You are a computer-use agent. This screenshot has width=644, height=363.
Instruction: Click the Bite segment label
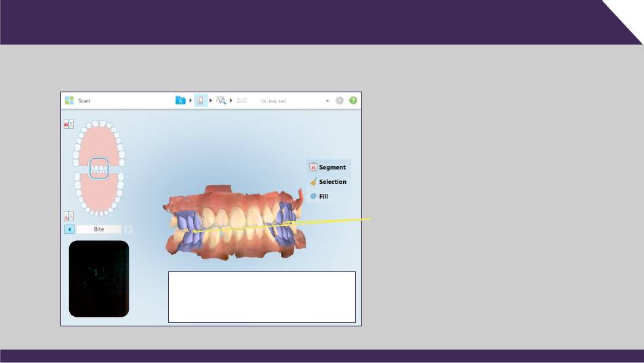(x=99, y=229)
